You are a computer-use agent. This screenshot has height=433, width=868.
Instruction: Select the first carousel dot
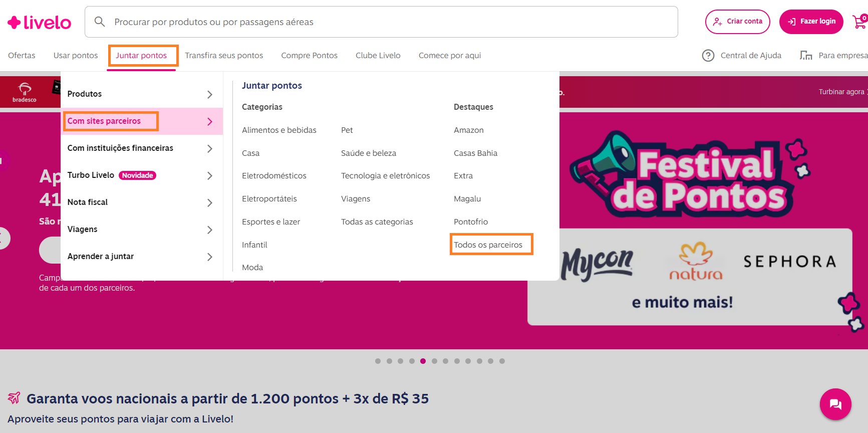coord(378,361)
